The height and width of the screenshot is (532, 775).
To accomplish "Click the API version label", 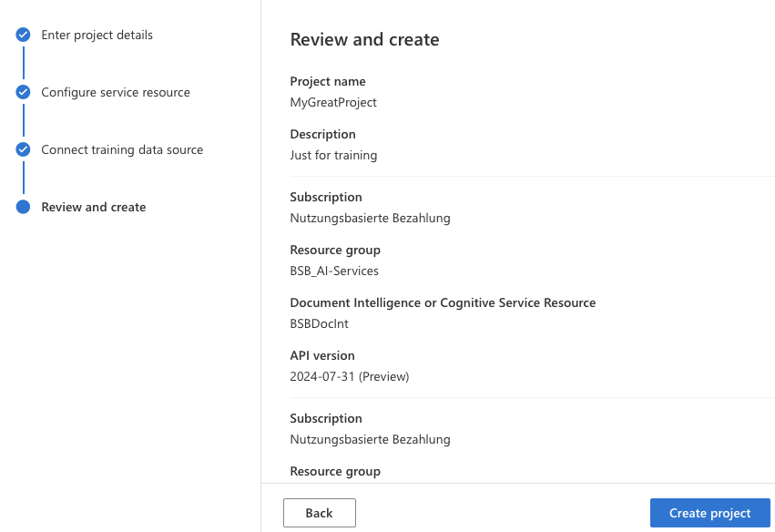I will [322, 355].
